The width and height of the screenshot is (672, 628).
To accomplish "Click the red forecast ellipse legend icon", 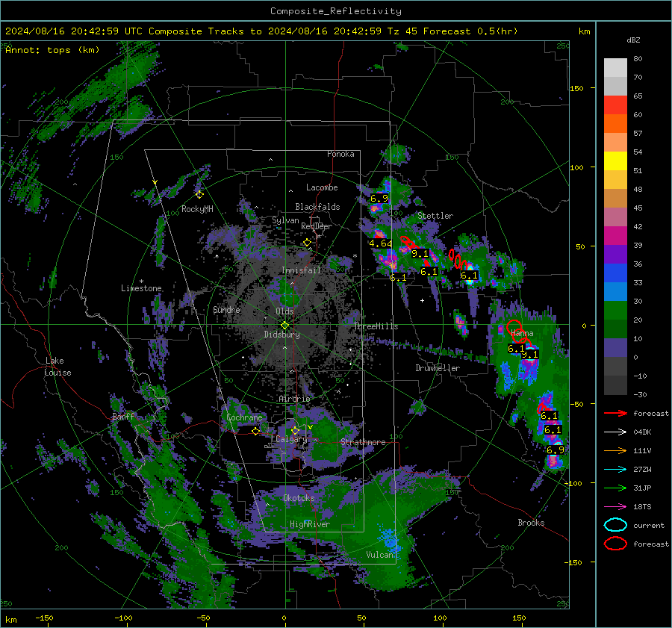I will [x=615, y=544].
